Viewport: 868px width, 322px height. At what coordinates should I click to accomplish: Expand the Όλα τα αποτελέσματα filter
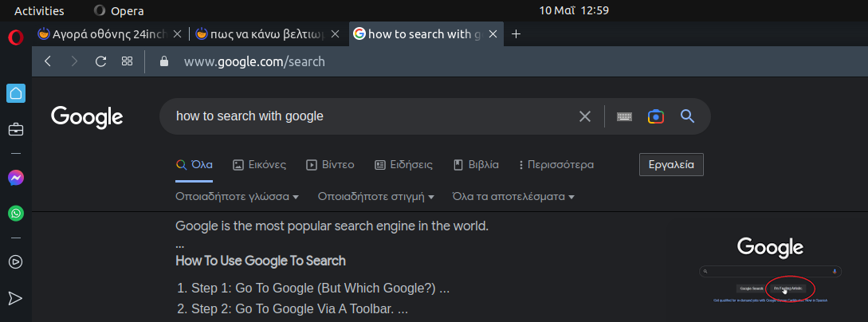pyautogui.click(x=513, y=196)
